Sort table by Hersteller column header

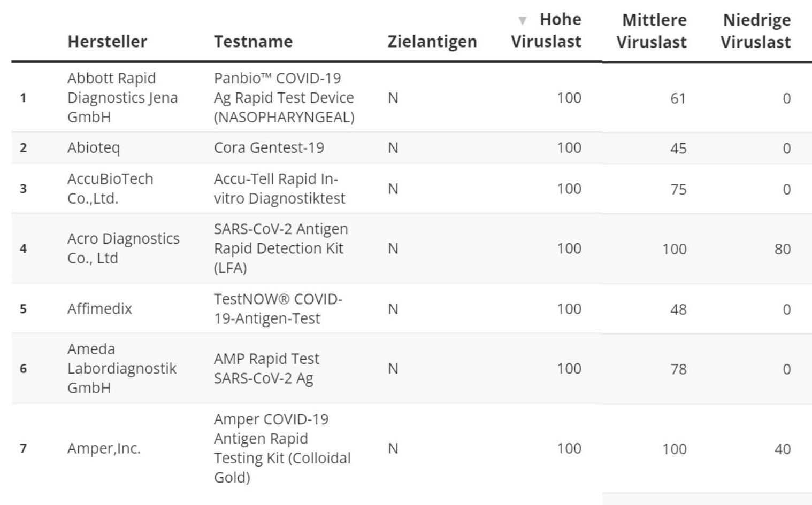(107, 42)
